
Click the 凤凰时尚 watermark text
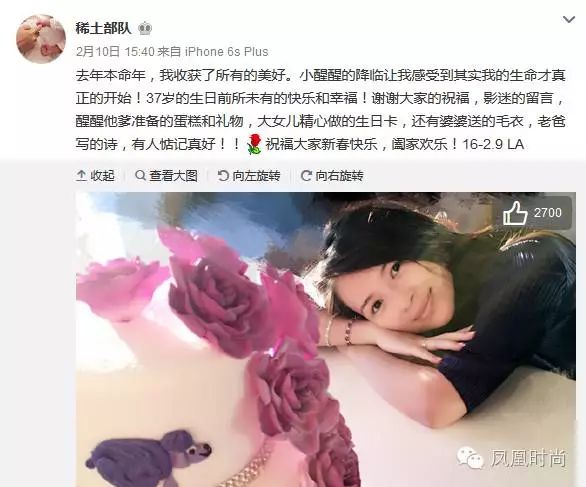[x=528, y=458]
